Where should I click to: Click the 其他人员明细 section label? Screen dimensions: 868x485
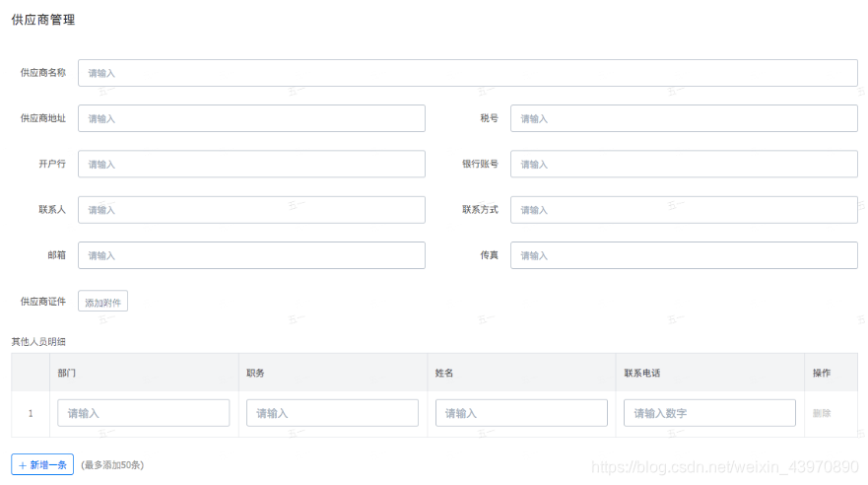38,342
